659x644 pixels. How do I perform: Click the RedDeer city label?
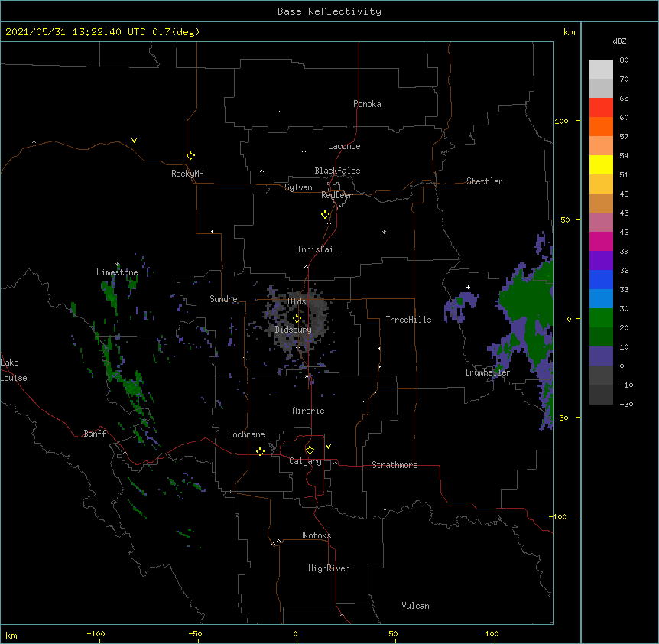(x=336, y=195)
